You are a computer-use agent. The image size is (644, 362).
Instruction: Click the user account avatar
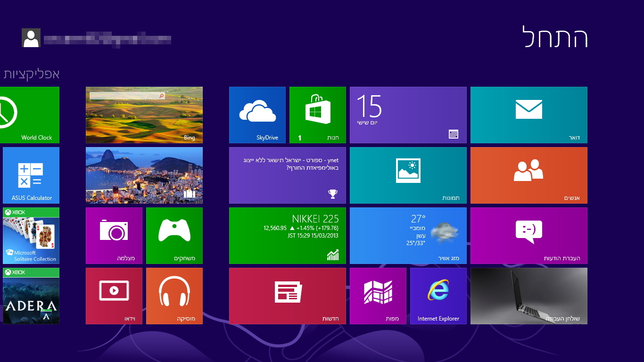[31, 38]
